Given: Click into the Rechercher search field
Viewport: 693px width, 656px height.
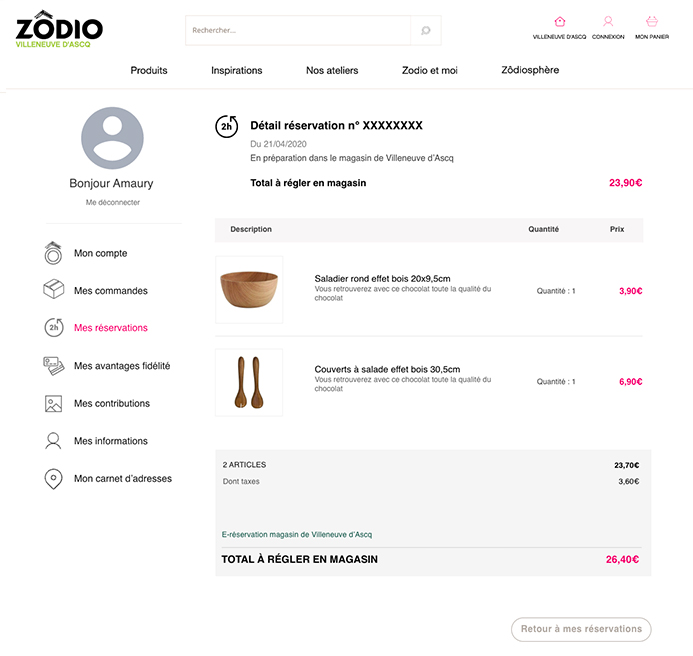Looking at the screenshot, I should coord(298,31).
